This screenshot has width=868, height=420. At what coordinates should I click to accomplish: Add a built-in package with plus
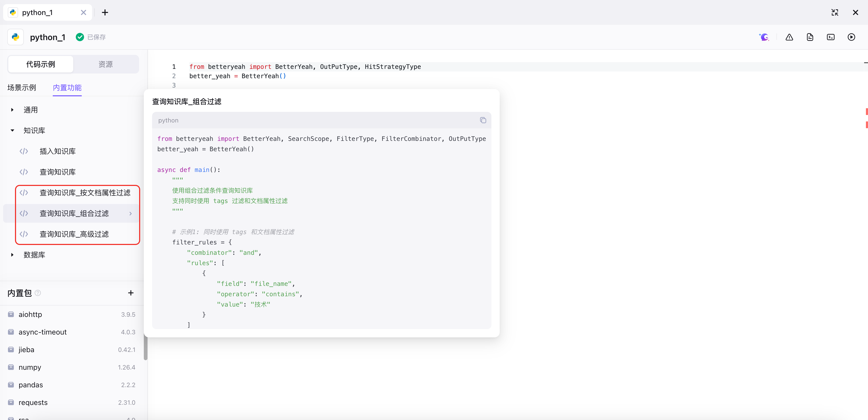pos(131,293)
